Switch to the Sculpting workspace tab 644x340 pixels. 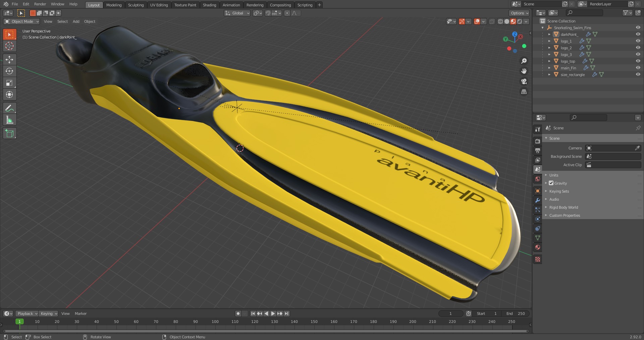(x=136, y=5)
